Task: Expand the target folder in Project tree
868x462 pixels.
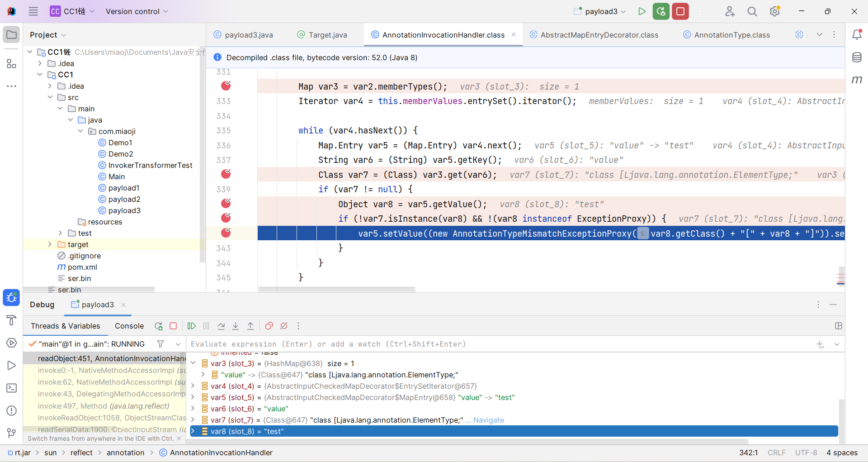Action: (x=50, y=244)
